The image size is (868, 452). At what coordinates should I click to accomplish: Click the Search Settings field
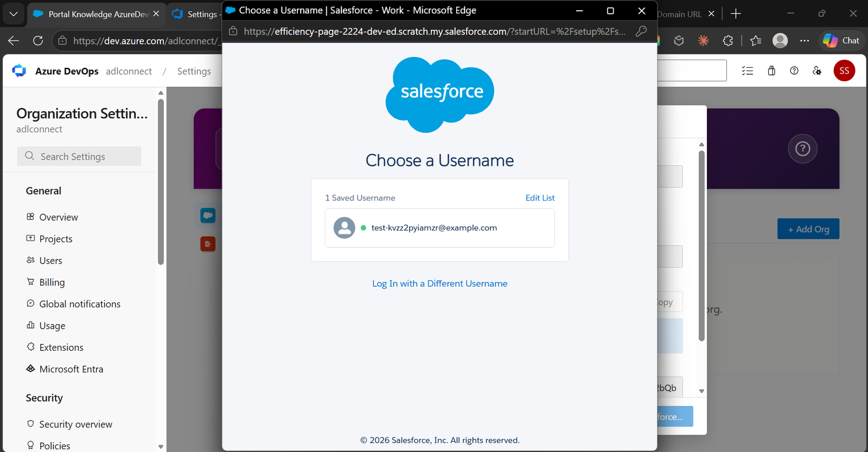pos(79,156)
